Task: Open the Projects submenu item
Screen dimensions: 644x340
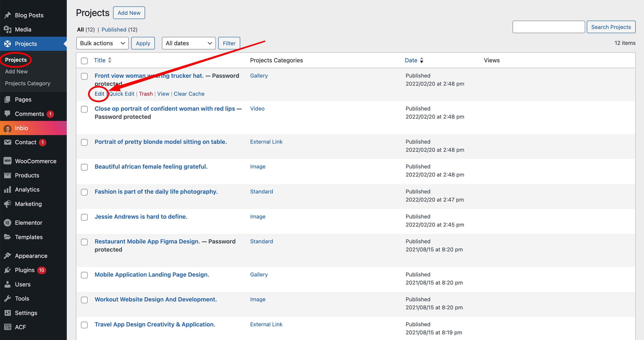Action: (16, 60)
